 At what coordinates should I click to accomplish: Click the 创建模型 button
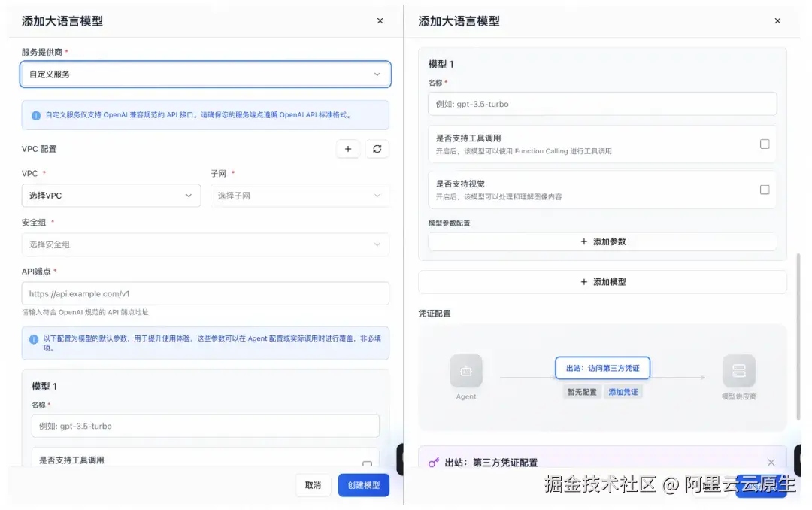pyautogui.click(x=363, y=485)
